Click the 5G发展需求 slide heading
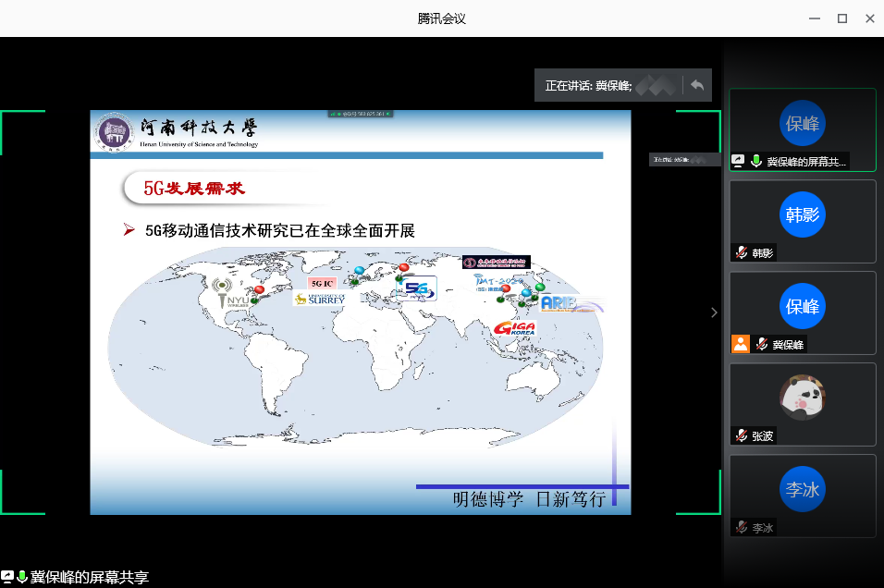The image size is (884, 588). pyautogui.click(x=194, y=189)
